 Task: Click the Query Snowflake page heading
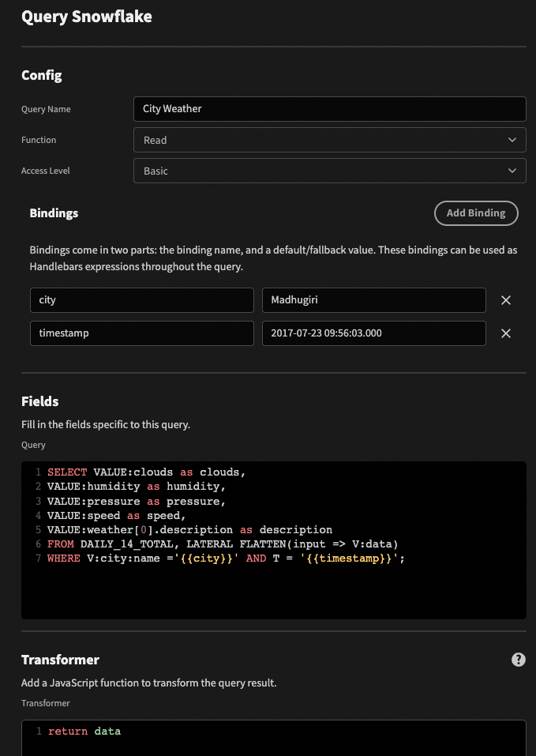click(87, 17)
